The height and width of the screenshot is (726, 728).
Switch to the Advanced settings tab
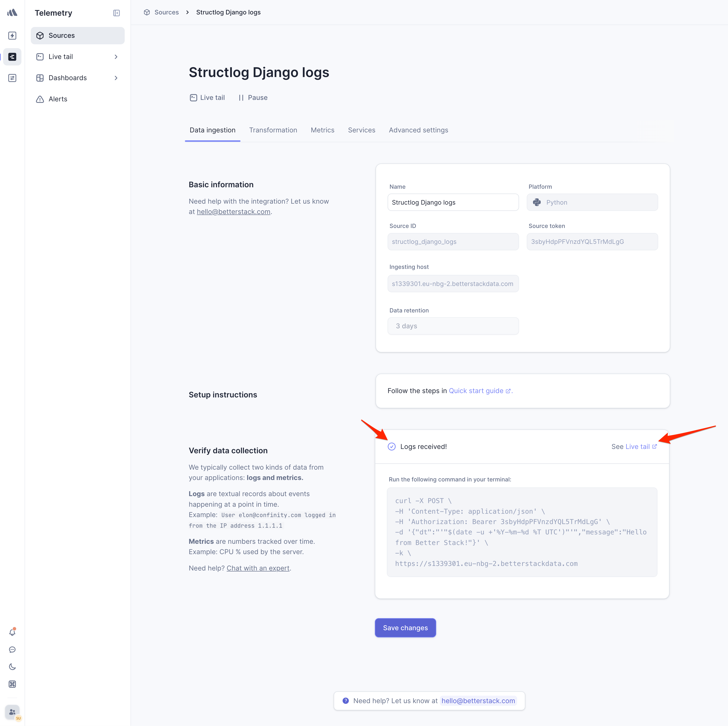point(418,130)
